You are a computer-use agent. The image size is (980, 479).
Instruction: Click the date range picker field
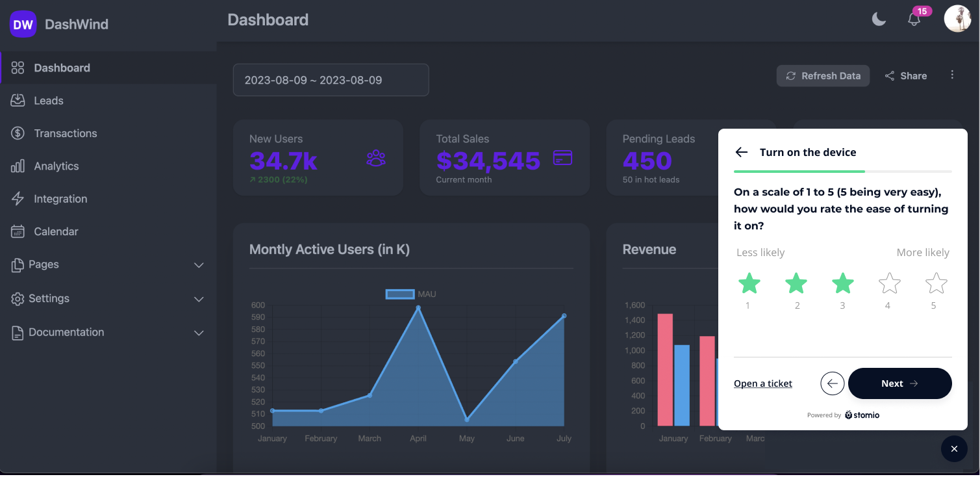pyautogui.click(x=331, y=79)
